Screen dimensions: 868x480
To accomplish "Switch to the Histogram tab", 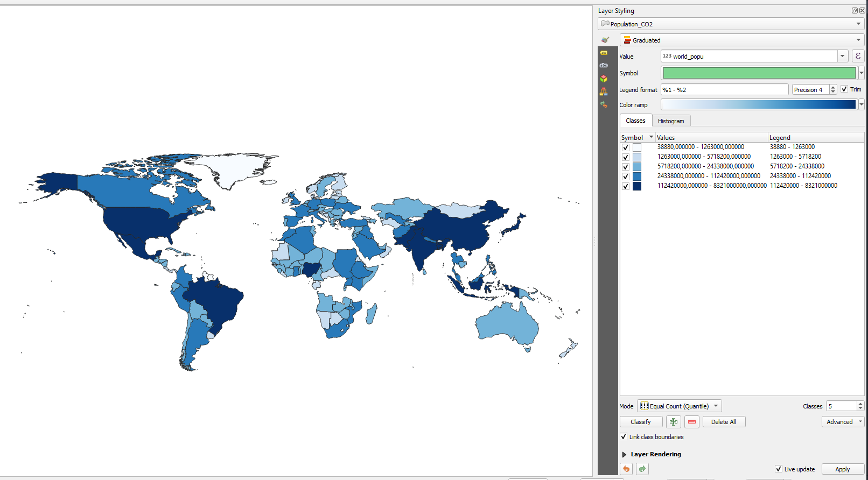I will [x=671, y=121].
